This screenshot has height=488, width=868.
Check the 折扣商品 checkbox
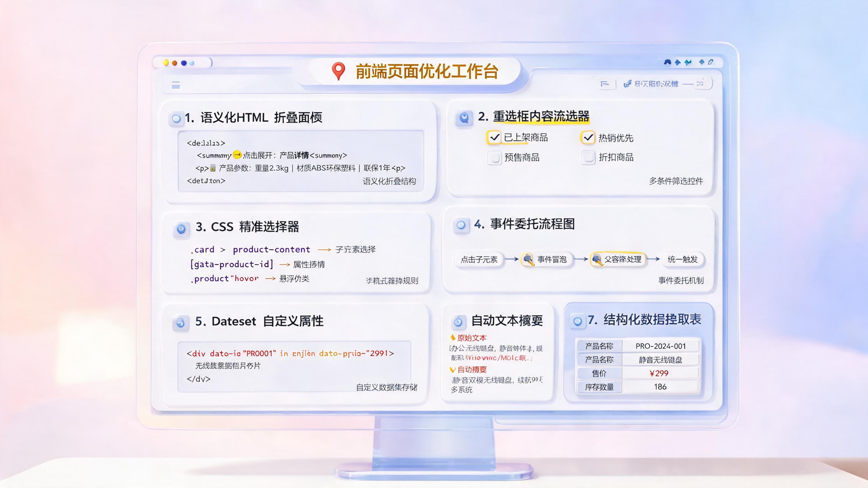point(588,157)
